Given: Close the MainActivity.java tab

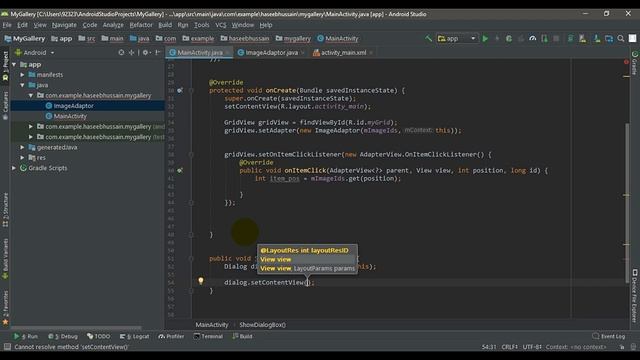Looking at the screenshot, I should pos(227,53).
